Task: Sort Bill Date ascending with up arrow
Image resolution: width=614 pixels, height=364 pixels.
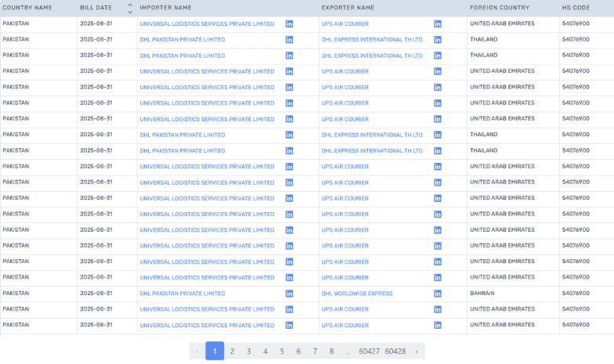Action: tap(130, 5)
